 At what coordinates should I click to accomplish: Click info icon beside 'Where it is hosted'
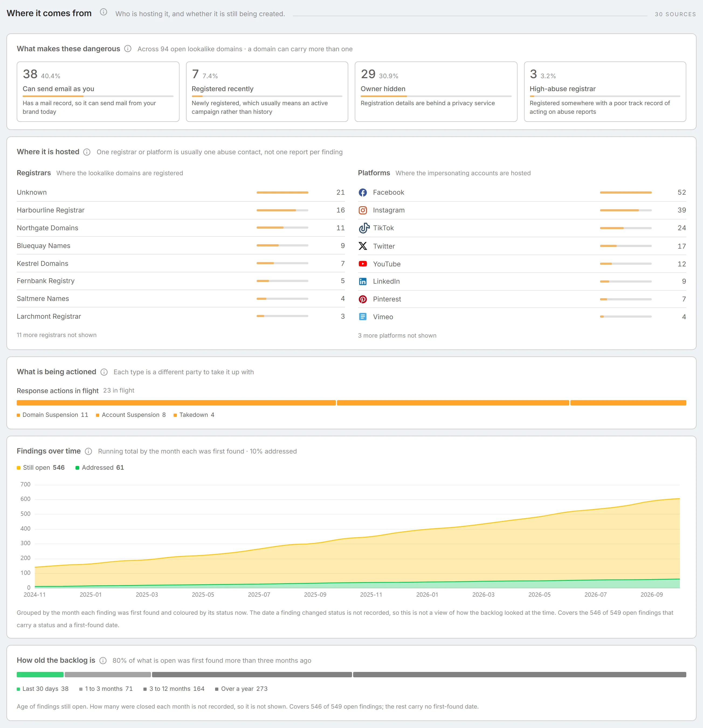(87, 152)
